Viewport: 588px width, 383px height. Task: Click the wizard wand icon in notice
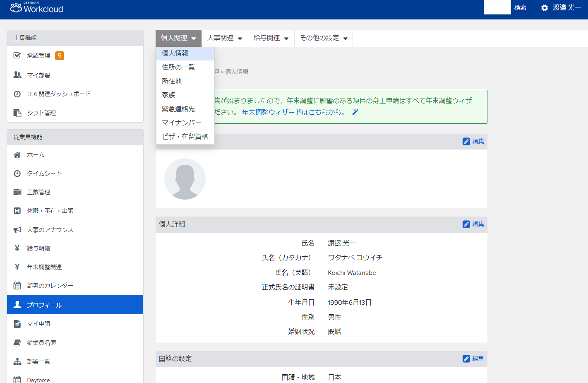[355, 112]
